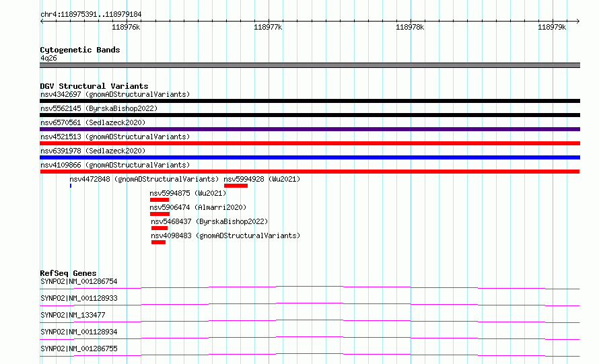Click the chr4:118975391..118979184 region label
The width and height of the screenshot is (599, 364).
91,15
